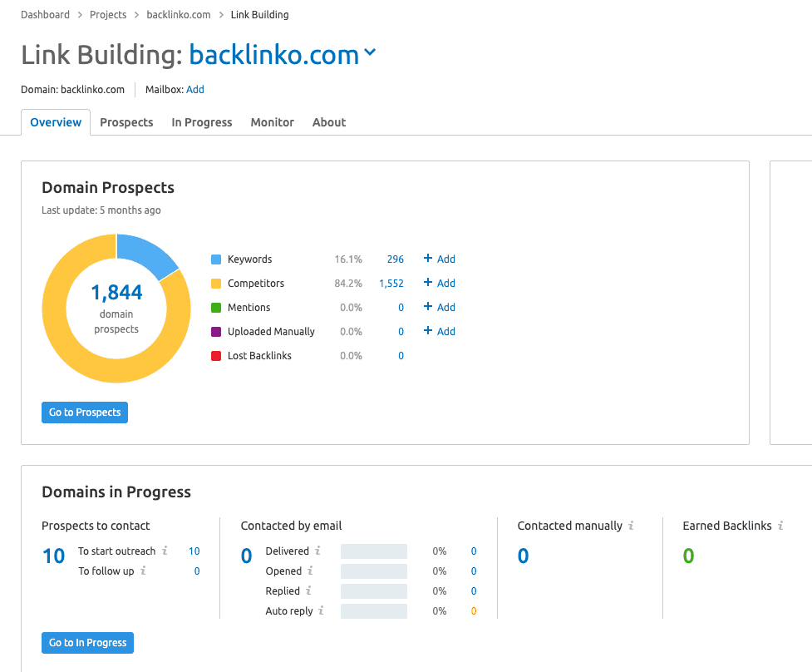The width and height of the screenshot is (812, 672).
Task: Click the blue Keywords color swatch
Action: [216, 259]
